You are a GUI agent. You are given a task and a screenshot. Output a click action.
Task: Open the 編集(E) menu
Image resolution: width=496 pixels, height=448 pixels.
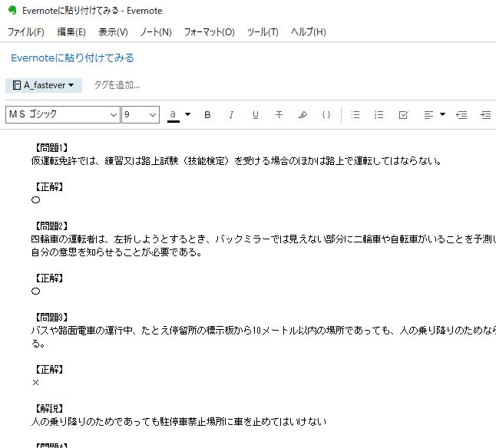tap(71, 32)
